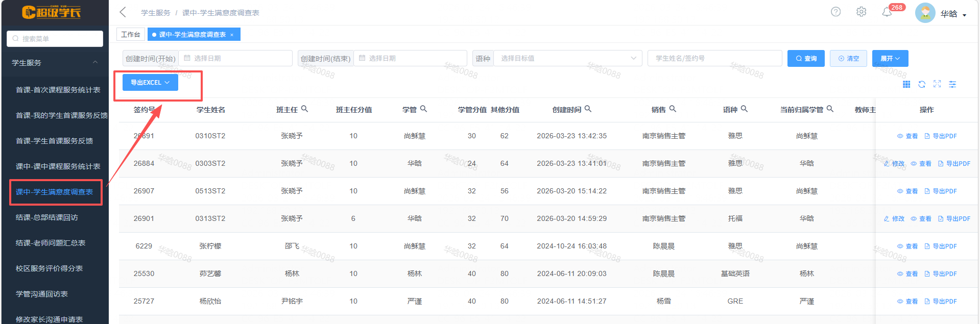This screenshot has width=980, height=324.
Task: Toggle fullscreen view of the table
Action: click(937, 84)
